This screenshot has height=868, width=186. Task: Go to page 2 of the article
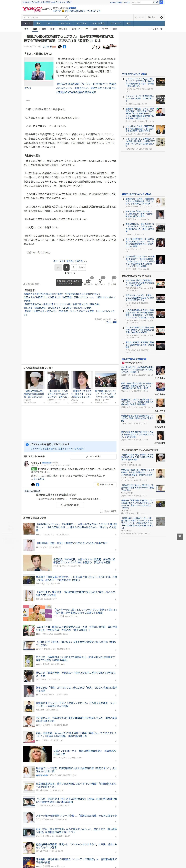point(74,267)
